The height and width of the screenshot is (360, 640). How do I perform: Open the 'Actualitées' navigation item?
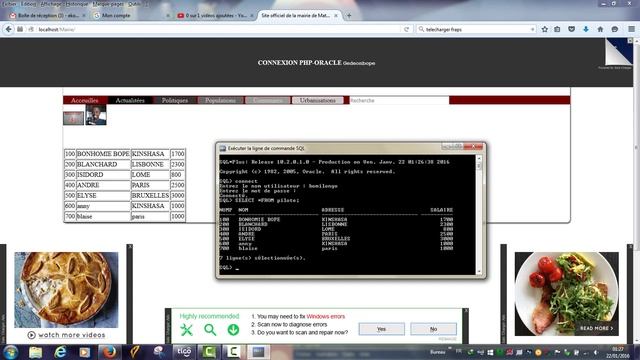pyautogui.click(x=130, y=100)
